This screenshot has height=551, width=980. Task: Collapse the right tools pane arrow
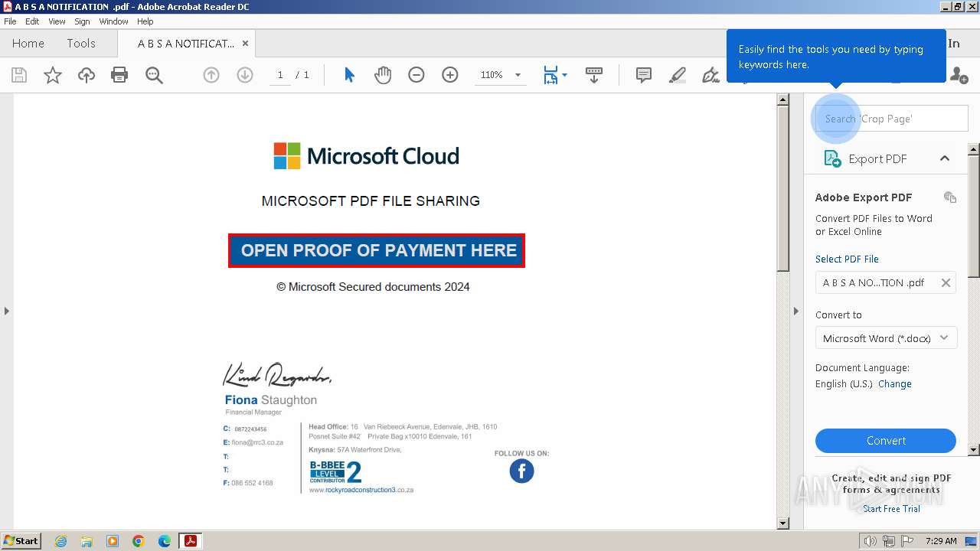click(x=795, y=311)
